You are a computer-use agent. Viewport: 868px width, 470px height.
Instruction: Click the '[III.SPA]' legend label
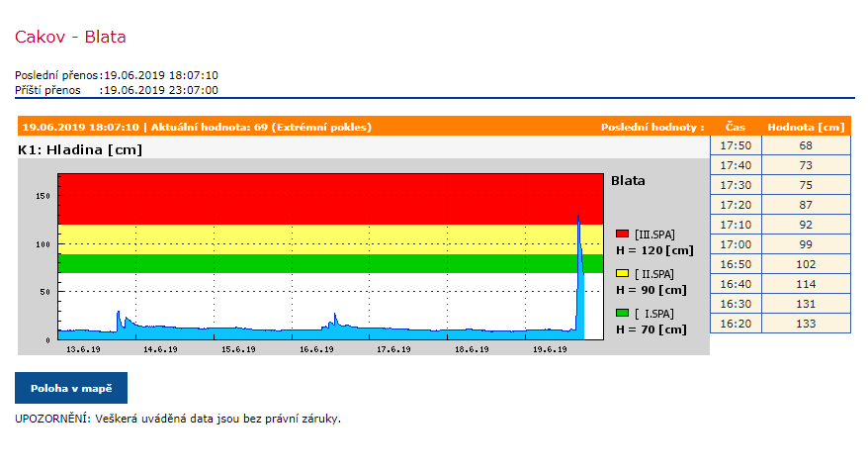[x=654, y=235]
